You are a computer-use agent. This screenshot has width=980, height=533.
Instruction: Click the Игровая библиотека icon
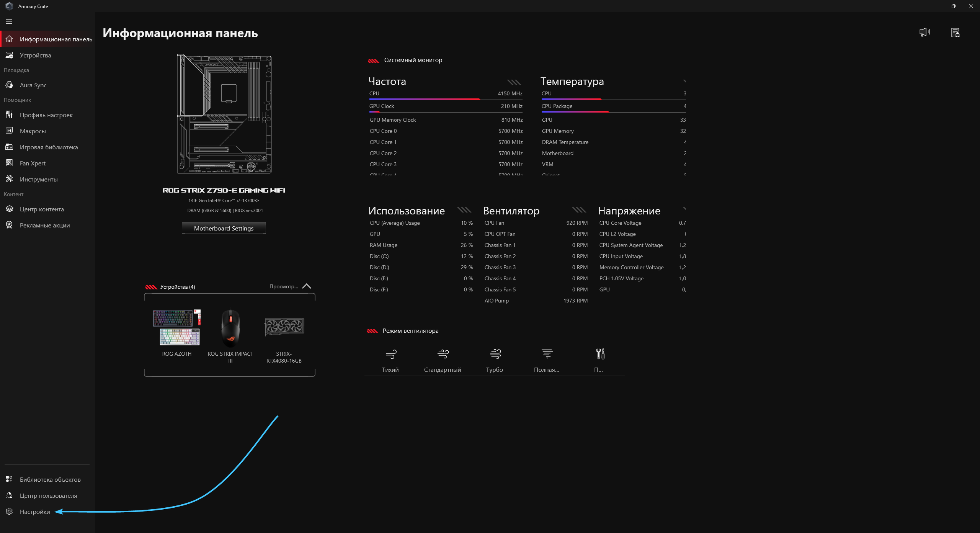(x=9, y=147)
